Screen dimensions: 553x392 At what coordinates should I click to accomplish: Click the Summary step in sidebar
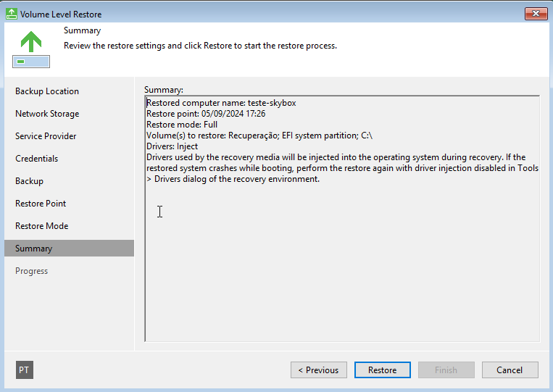coord(69,249)
